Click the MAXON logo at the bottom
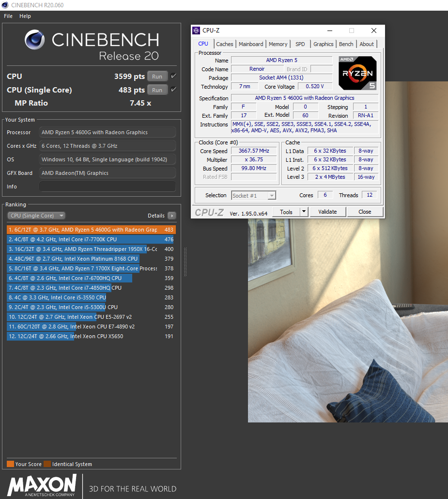This screenshot has width=448, height=499. click(42, 485)
